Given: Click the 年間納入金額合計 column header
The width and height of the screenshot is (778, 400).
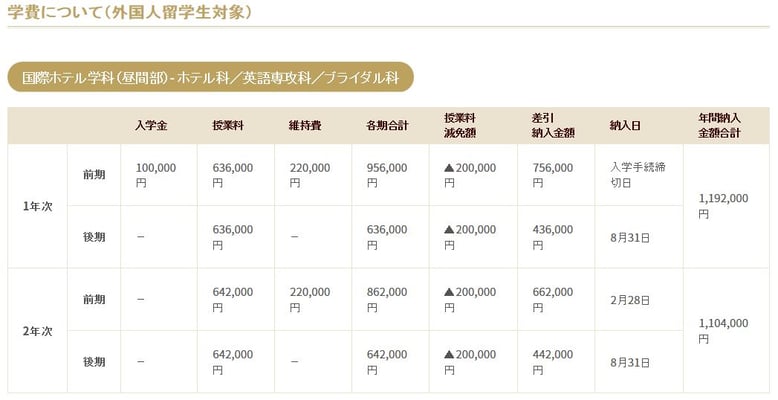Looking at the screenshot, I should click(x=722, y=125).
